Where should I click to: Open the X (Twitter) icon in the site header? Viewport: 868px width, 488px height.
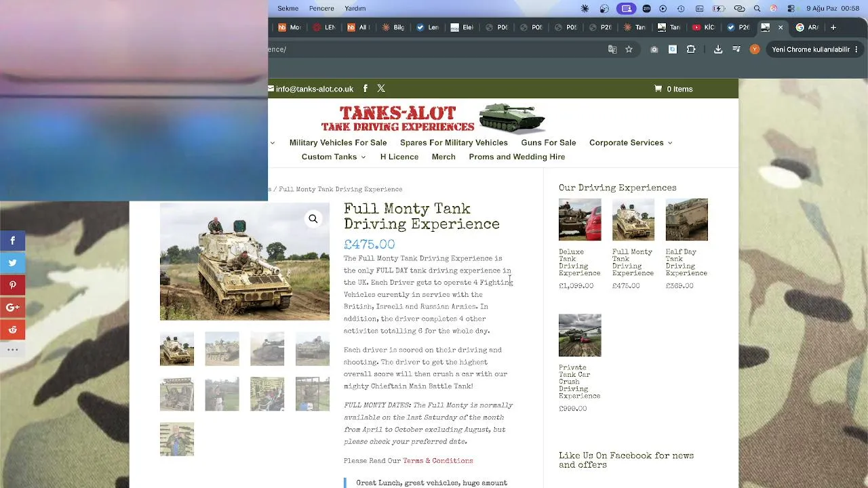[381, 89]
